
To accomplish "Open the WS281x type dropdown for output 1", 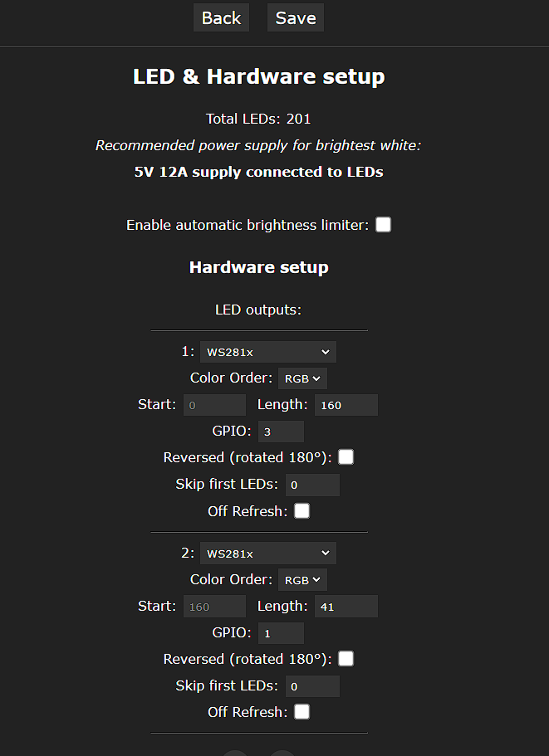I will click(x=267, y=351).
